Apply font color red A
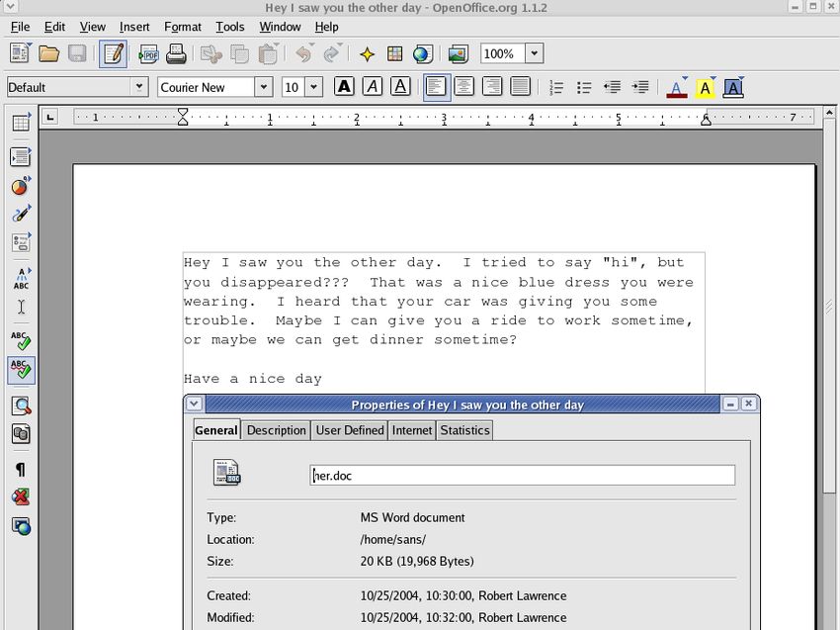Screen dimensions: 840x630 coord(677,87)
